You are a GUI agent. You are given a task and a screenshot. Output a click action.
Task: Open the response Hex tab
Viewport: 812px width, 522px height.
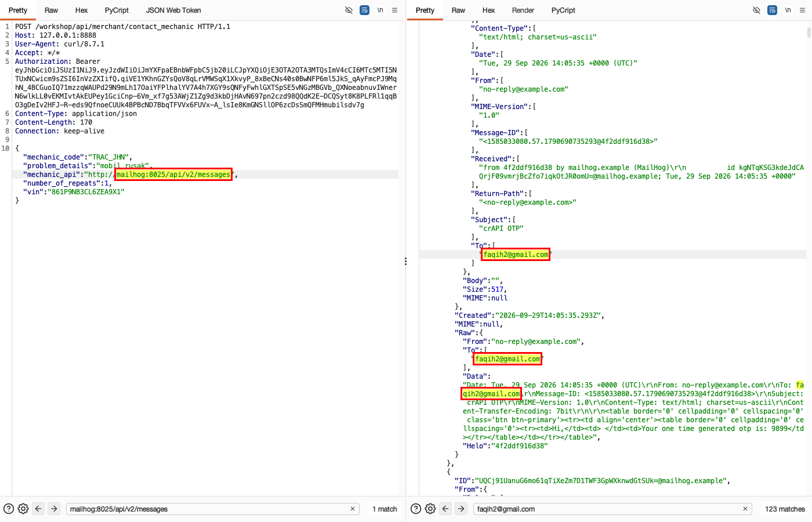click(489, 10)
